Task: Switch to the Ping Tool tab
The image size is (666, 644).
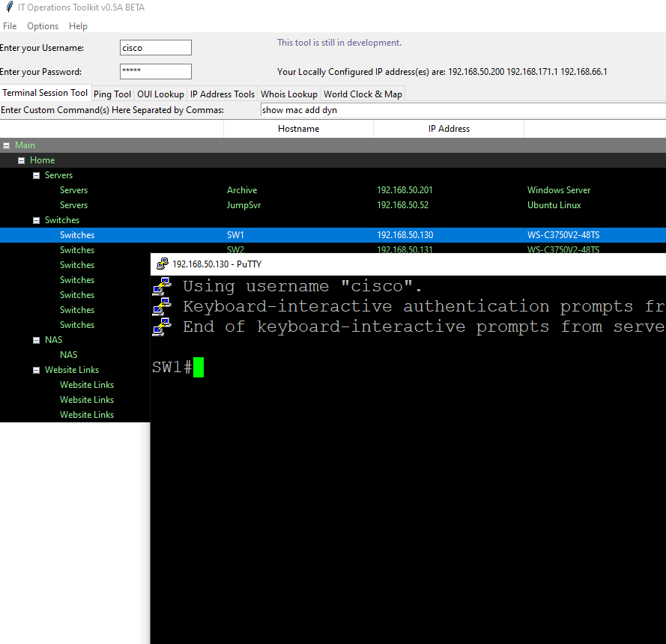Action: 112,94
